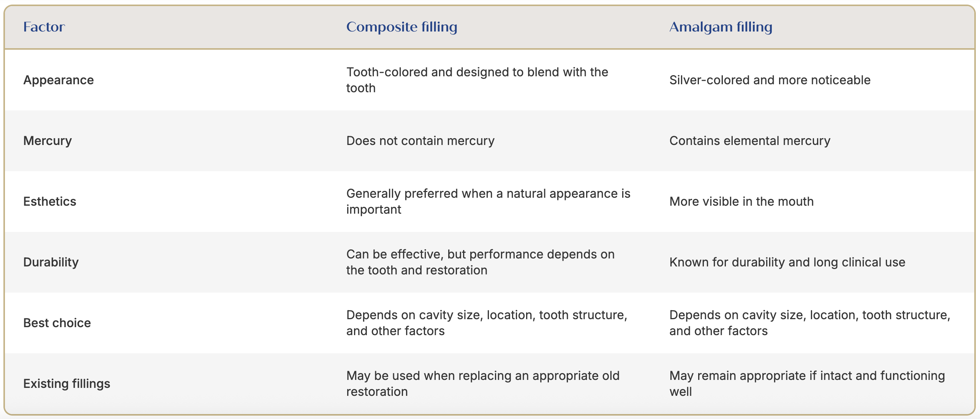Select the Best choice row label
This screenshot has width=980, height=419.
pyautogui.click(x=57, y=323)
